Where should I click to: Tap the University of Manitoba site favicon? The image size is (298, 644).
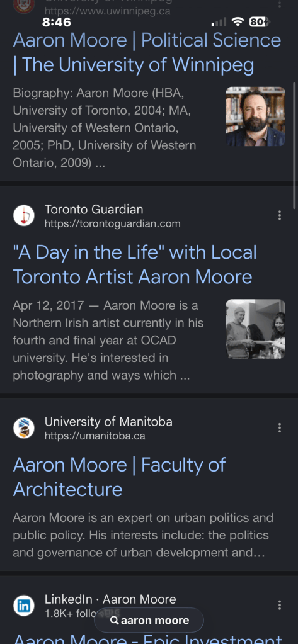tap(24, 428)
